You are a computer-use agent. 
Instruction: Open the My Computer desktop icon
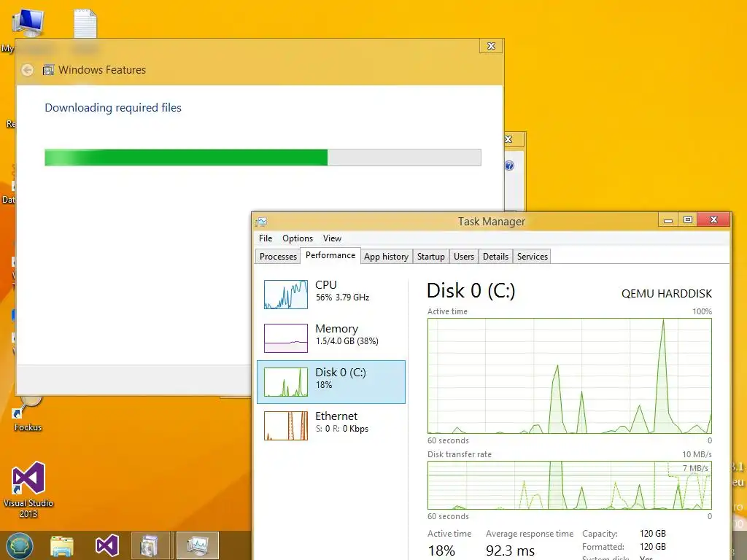(28, 24)
